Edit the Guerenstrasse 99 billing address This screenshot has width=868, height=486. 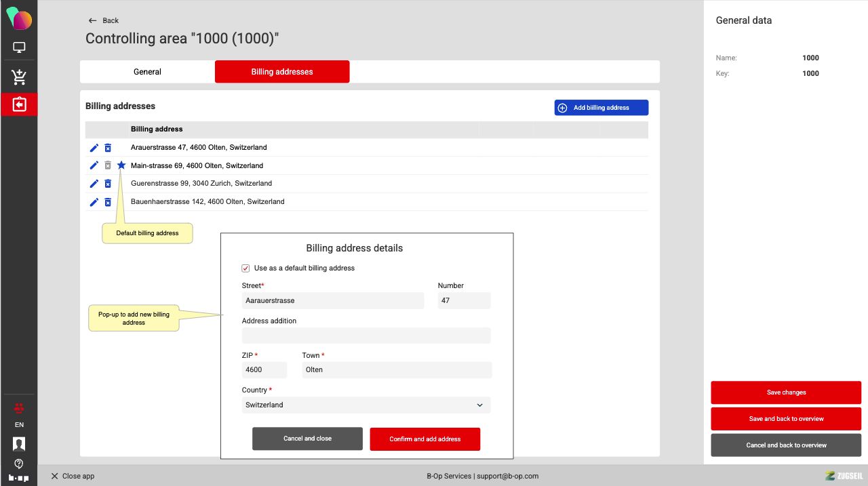tap(94, 184)
